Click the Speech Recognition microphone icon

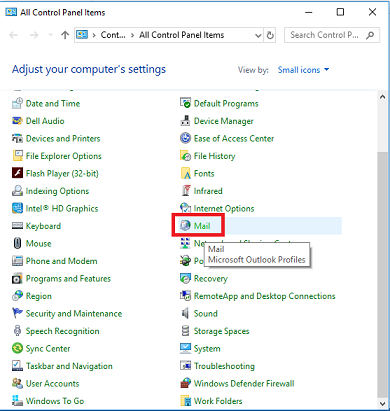[x=17, y=331]
